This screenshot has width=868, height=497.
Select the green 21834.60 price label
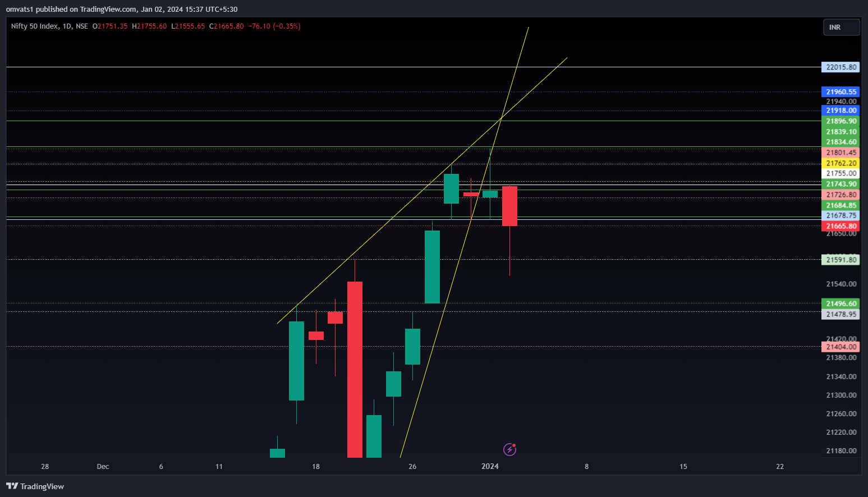tap(841, 142)
